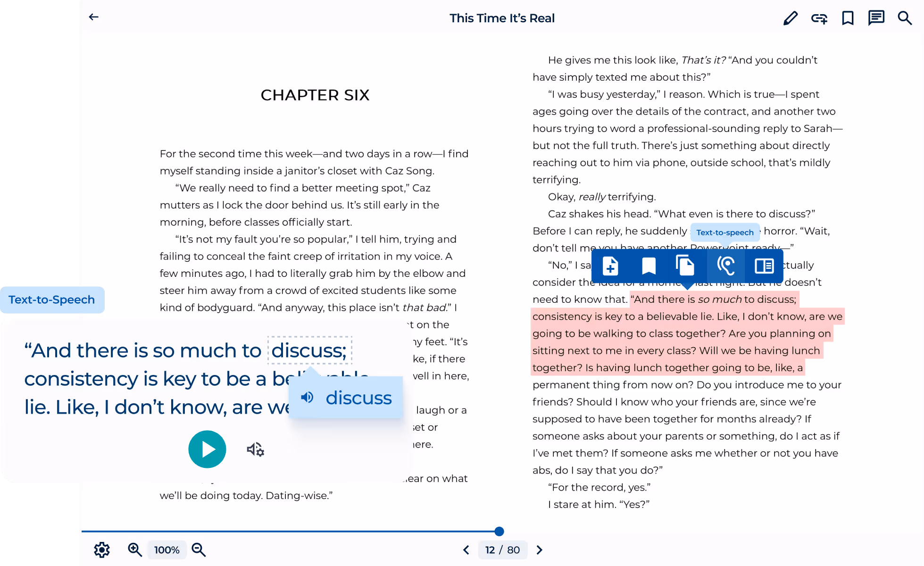Screen dimensions: 924x566
Task: Click the book title This Time It's Real
Action: (502, 18)
